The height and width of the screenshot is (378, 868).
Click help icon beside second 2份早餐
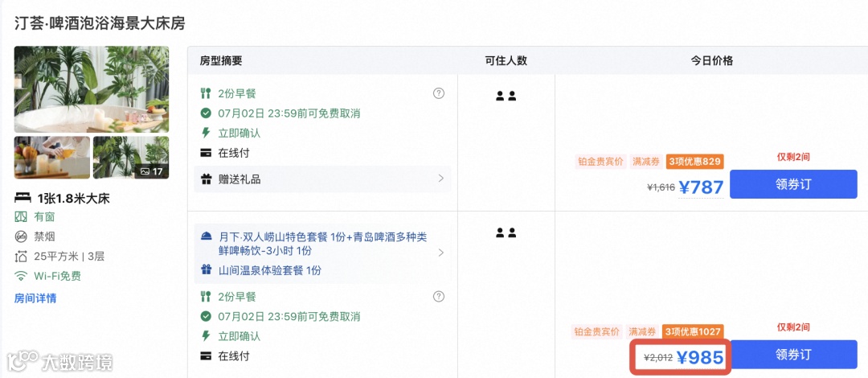pyautogui.click(x=439, y=297)
